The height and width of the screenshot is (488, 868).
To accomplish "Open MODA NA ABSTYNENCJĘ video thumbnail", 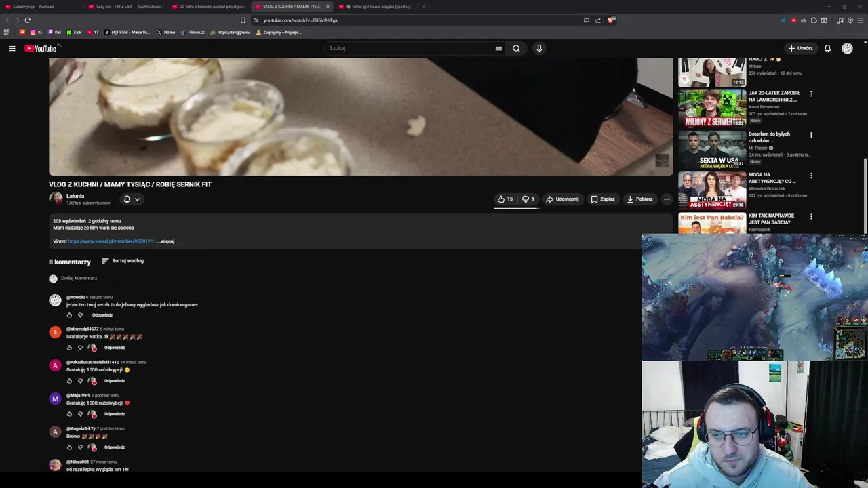I will pos(712,190).
